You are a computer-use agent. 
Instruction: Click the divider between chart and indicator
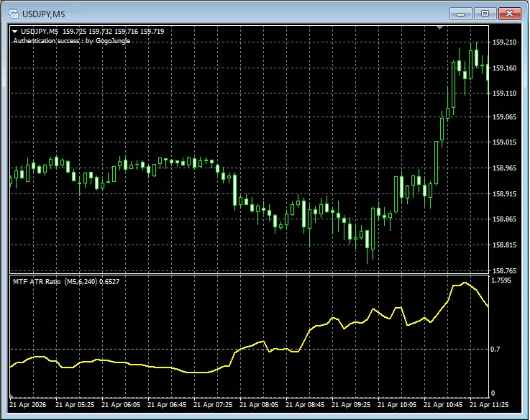tap(248, 274)
